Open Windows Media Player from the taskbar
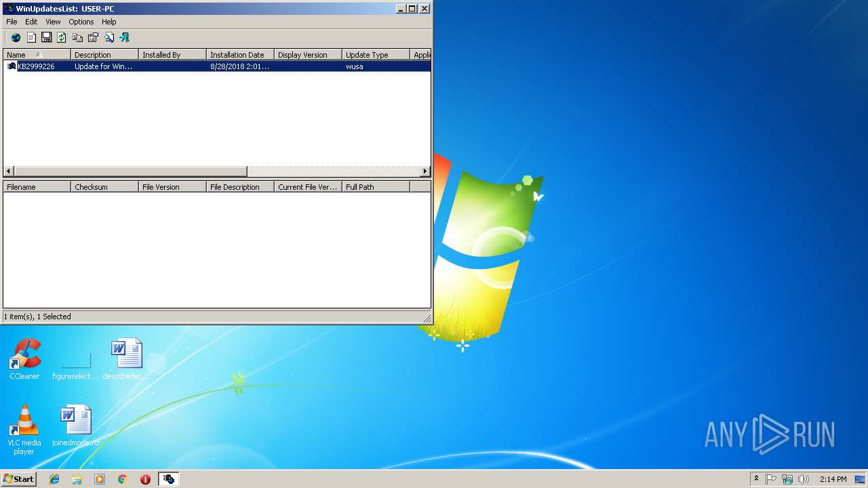This screenshot has width=868, height=488. coord(100,479)
